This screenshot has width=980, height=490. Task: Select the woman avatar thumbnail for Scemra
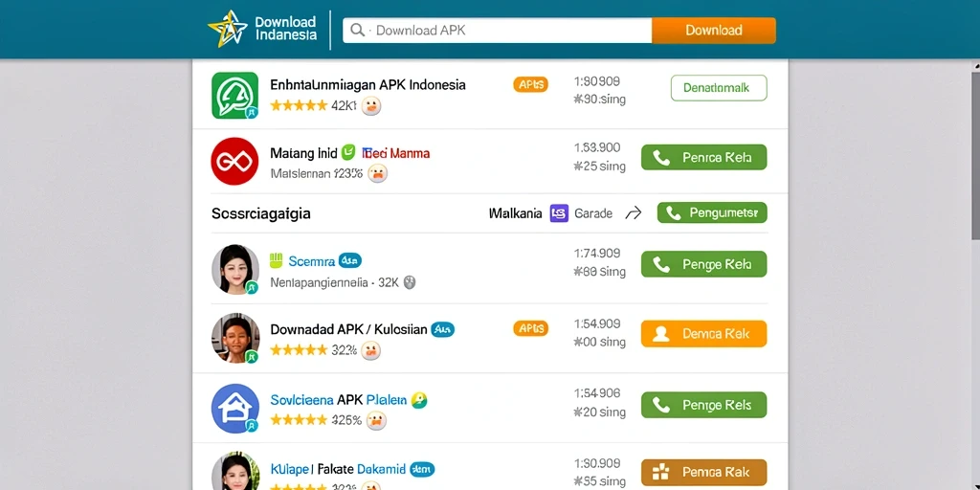coord(235,269)
